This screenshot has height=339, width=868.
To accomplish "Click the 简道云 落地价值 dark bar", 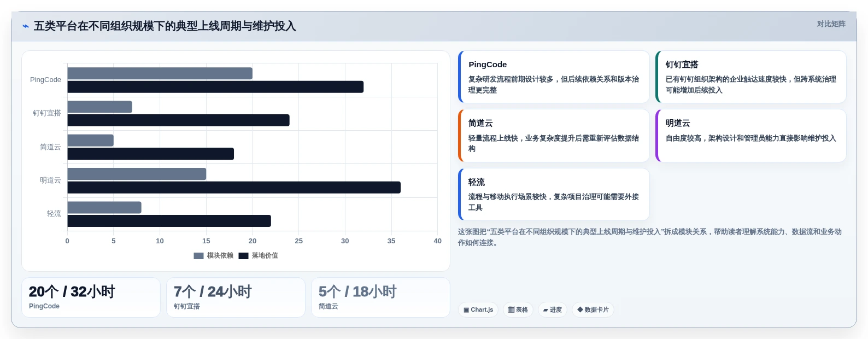I will [150, 154].
